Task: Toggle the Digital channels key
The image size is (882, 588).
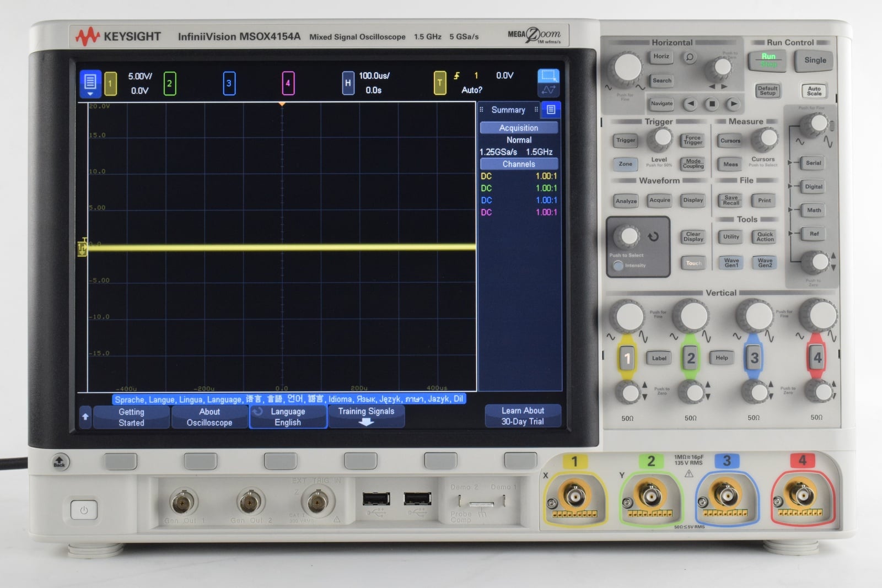Action: pos(814,187)
